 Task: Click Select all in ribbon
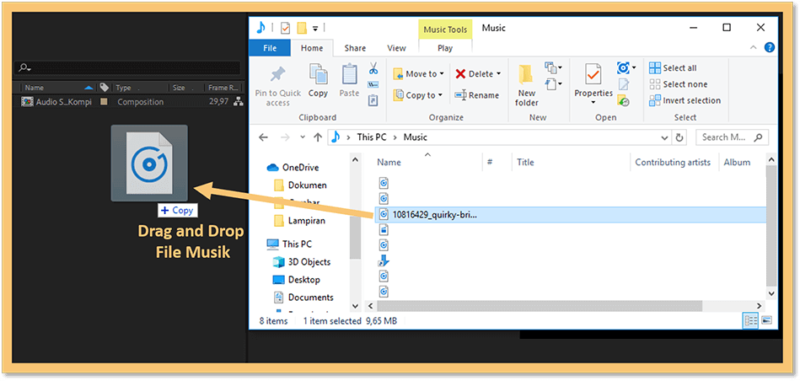(x=673, y=68)
